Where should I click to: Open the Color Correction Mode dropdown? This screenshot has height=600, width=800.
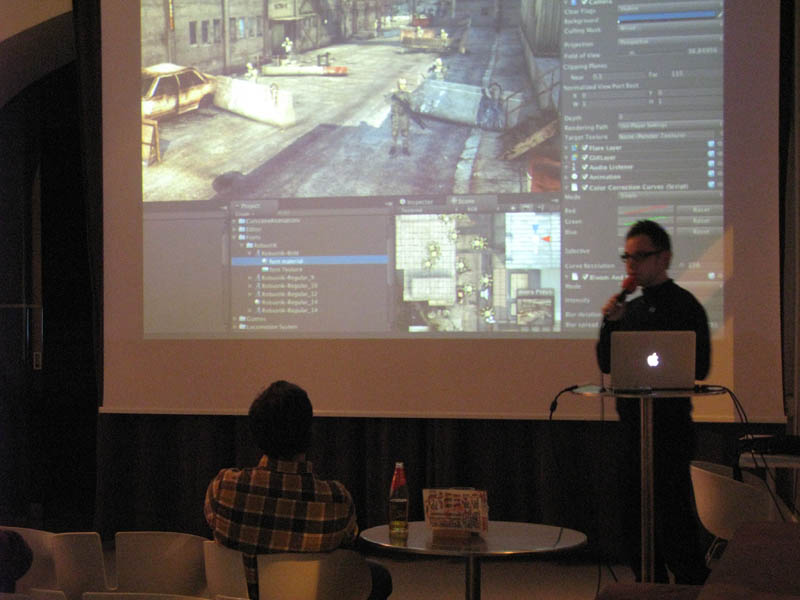669,195
